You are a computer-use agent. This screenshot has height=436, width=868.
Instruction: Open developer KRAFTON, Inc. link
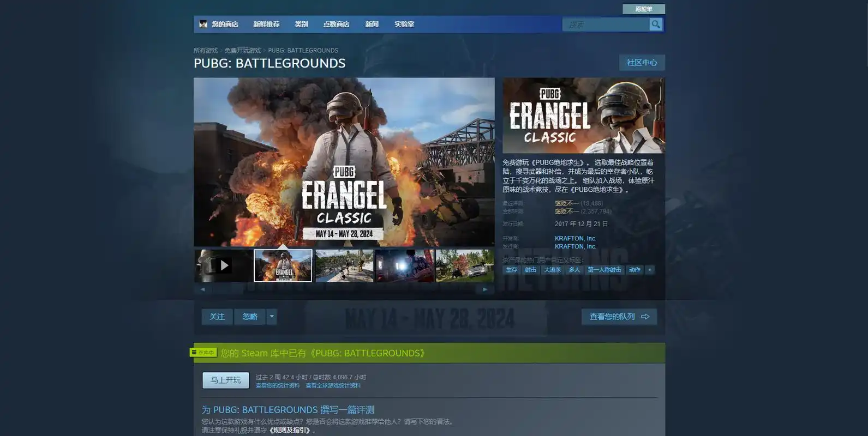tap(576, 238)
